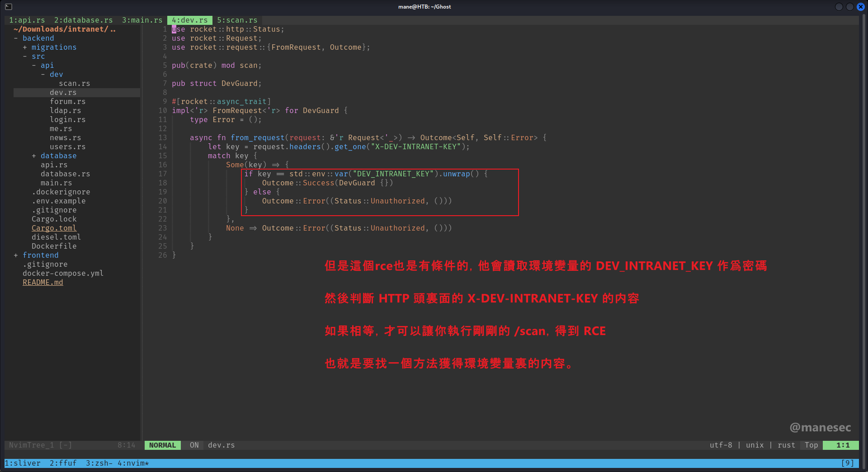Click the NORMAL mode indicator
868x472 pixels.
(x=162, y=445)
